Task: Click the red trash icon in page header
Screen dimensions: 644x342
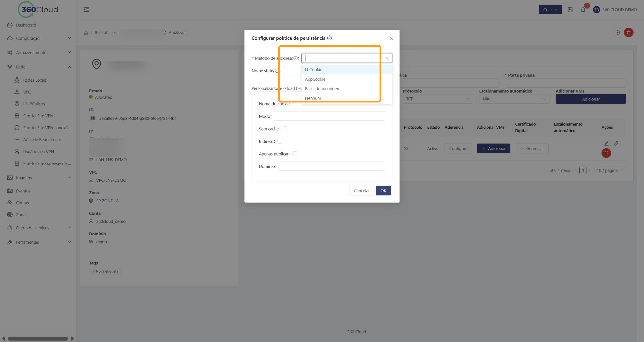Action: [629, 32]
